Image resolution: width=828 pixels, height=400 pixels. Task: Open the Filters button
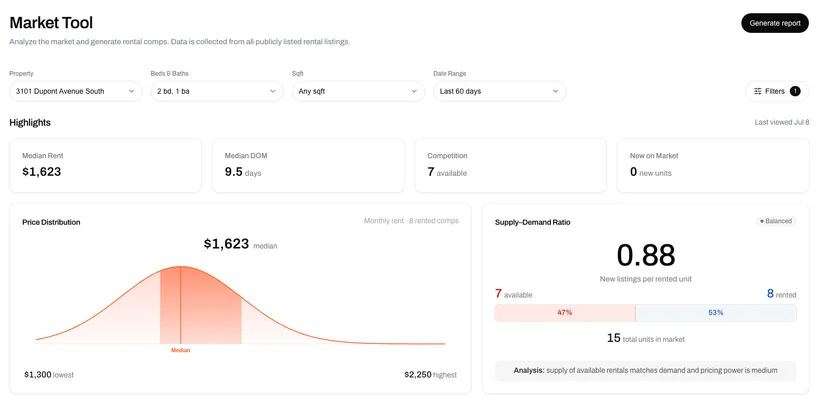[777, 91]
